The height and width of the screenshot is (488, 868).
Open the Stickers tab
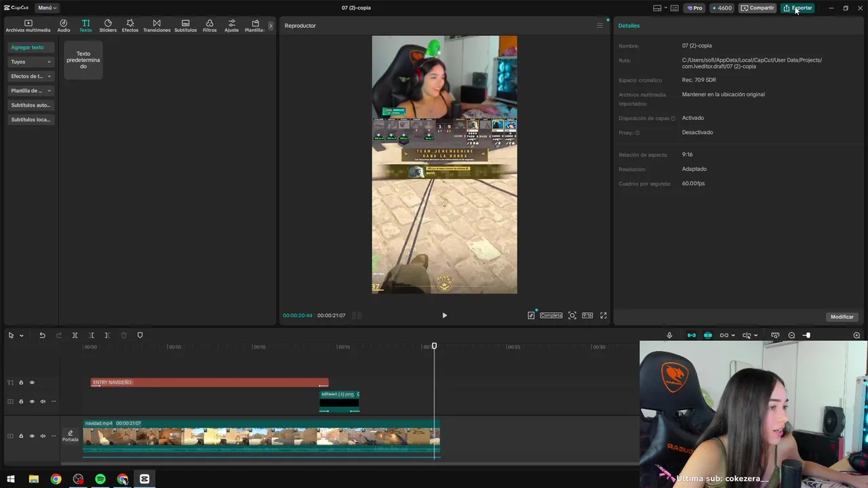click(108, 26)
